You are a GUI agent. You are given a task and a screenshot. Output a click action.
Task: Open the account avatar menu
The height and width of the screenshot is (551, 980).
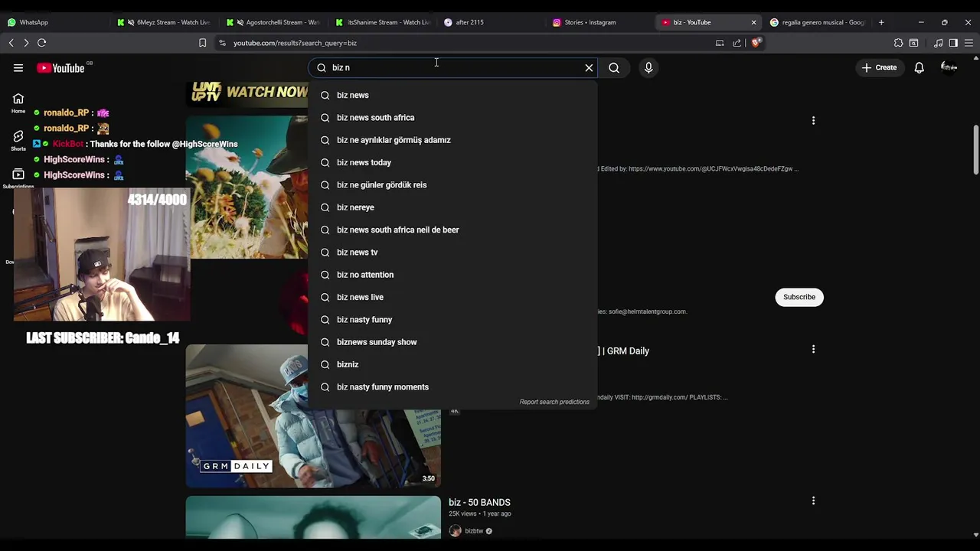[949, 68]
